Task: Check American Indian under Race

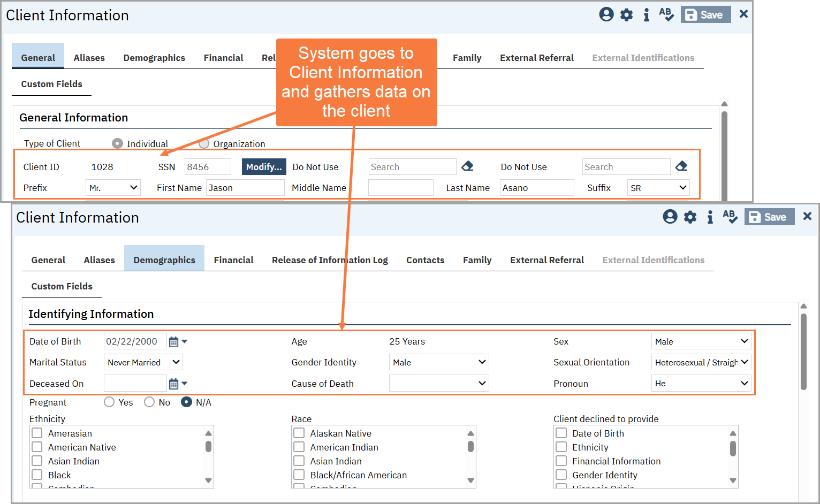Action: point(299,447)
